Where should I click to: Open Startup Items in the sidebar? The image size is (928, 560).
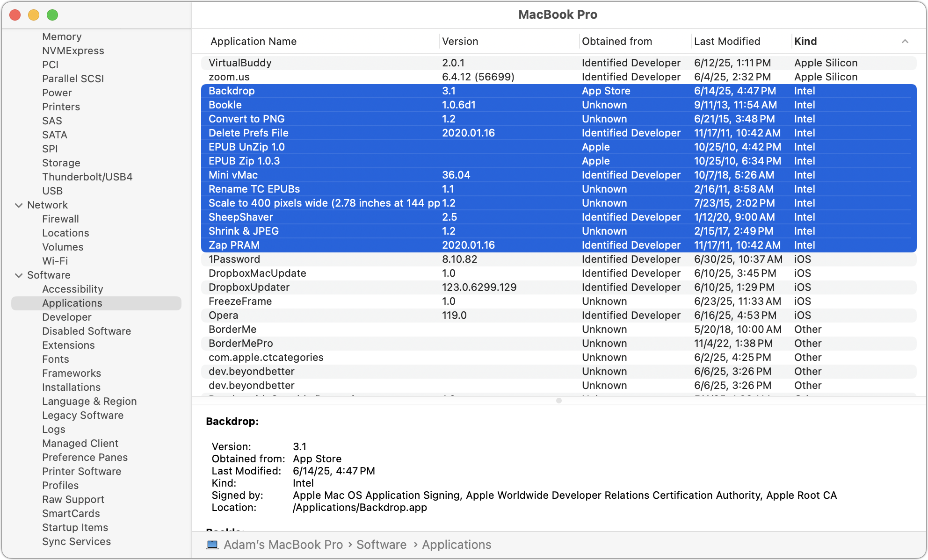coord(75,527)
